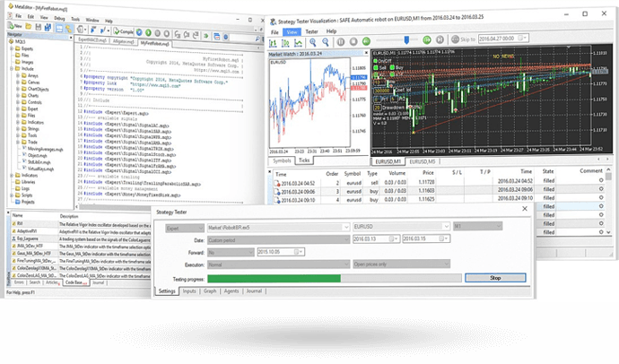The width and height of the screenshot is (619, 364).
Task: Click the New file button in MetaEditor
Action: pyautogui.click(x=15, y=26)
